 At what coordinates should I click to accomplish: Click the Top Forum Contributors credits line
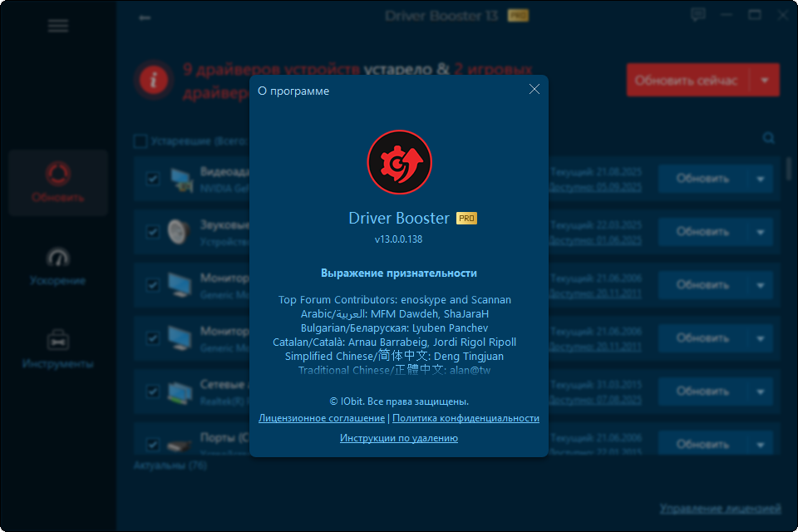[395, 300]
